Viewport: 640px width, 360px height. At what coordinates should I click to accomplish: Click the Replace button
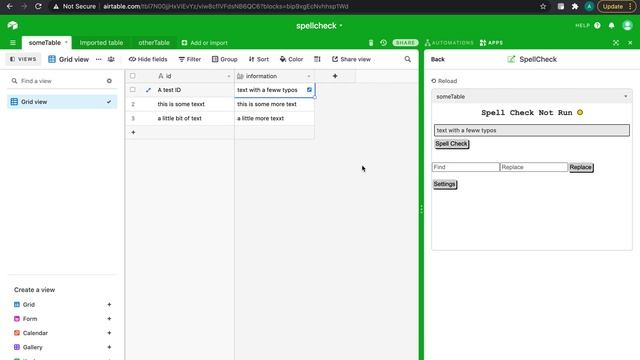tap(581, 167)
